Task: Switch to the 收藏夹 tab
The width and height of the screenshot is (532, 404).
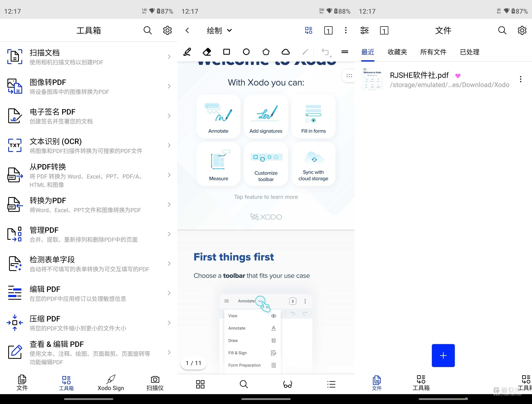Action: (x=397, y=52)
